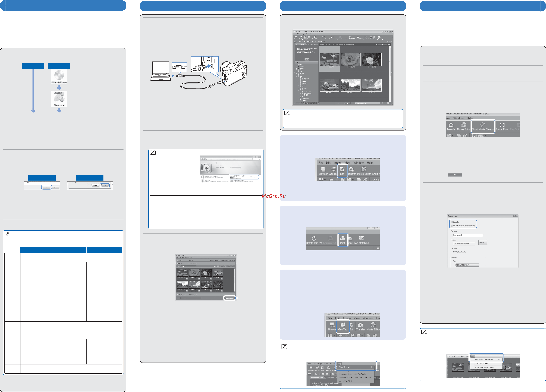Image resolution: width=546 pixels, height=392 pixels.
Task: Open the thumbnail grid view dropdown beside Edit
Action: click(322, 179)
